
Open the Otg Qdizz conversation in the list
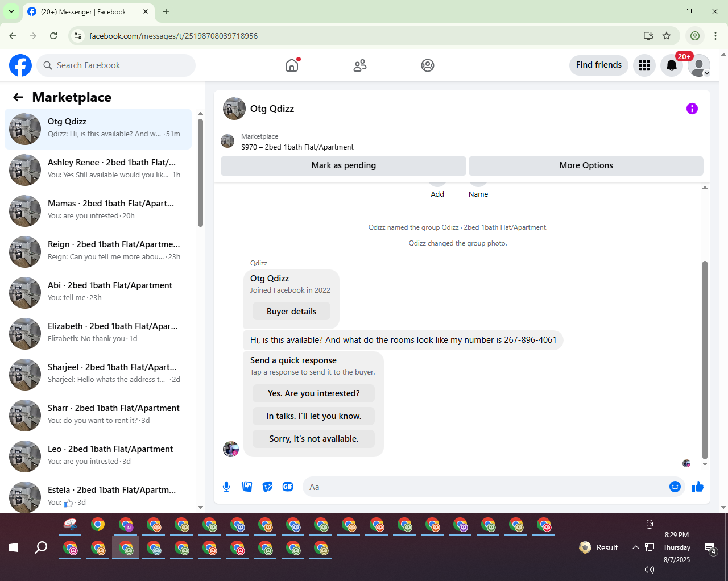[x=98, y=129]
